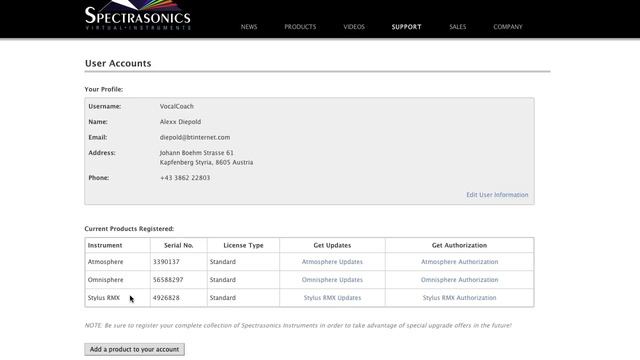Click the username value VocalCoach
Screen dimensions: 640x360
[177, 106]
